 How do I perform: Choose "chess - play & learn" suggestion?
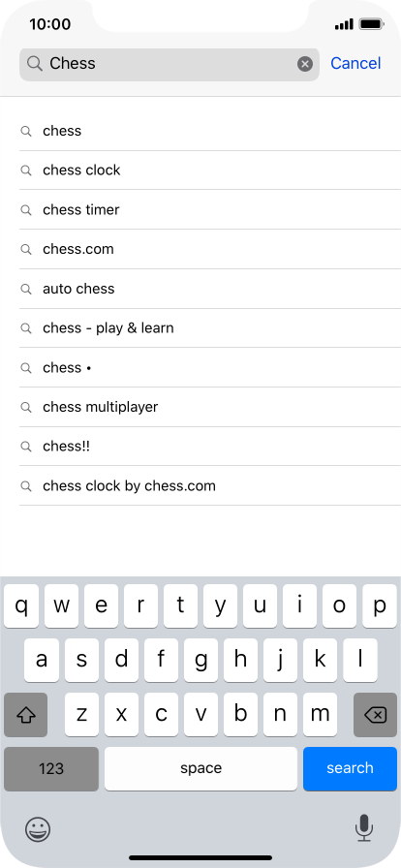[210, 328]
